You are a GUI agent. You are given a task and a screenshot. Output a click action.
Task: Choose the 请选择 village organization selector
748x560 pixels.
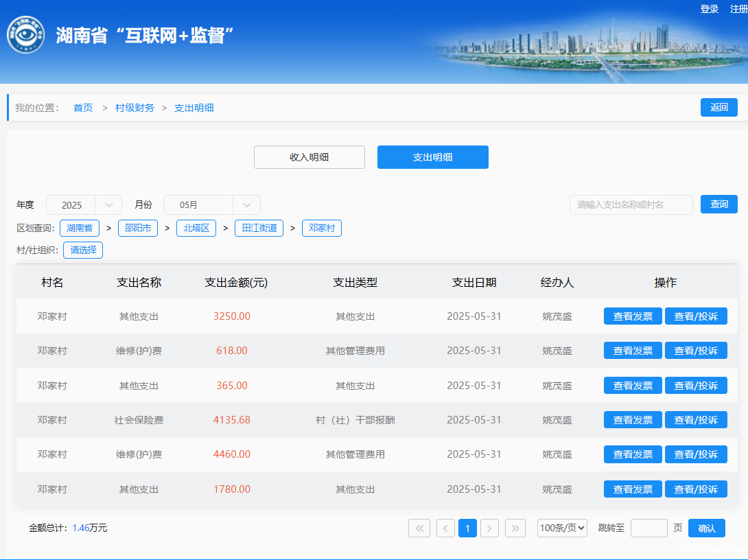pyautogui.click(x=83, y=250)
